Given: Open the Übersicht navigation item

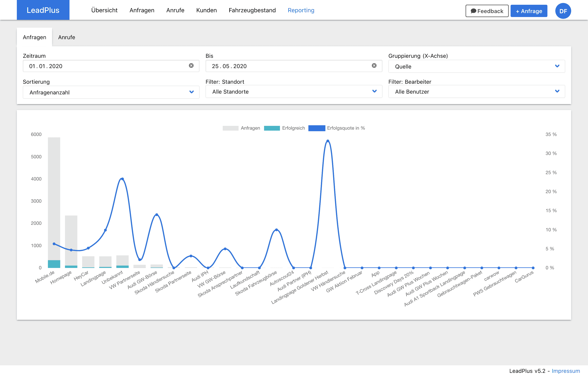Looking at the screenshot, I should (x=104, y=10).
